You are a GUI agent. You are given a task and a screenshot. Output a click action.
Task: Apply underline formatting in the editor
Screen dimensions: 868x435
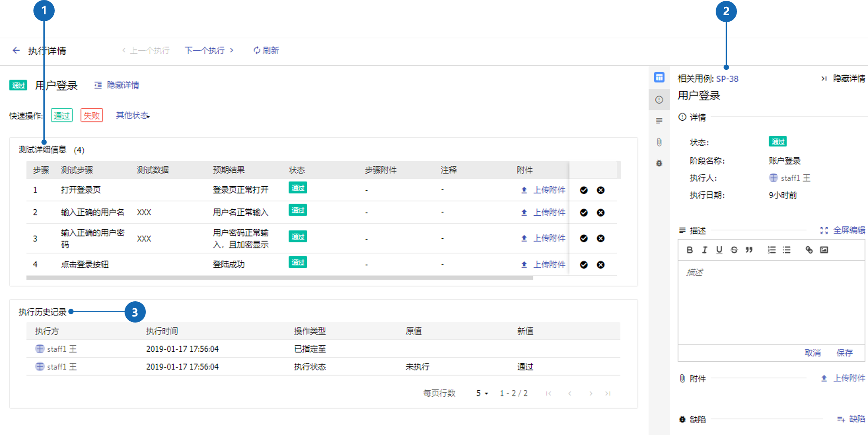(x=719, y=250)
